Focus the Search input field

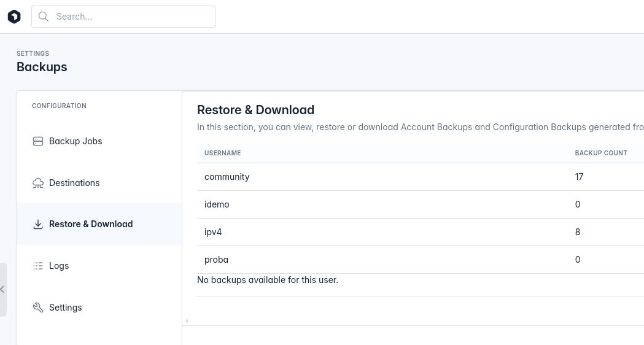coord(123,17)
